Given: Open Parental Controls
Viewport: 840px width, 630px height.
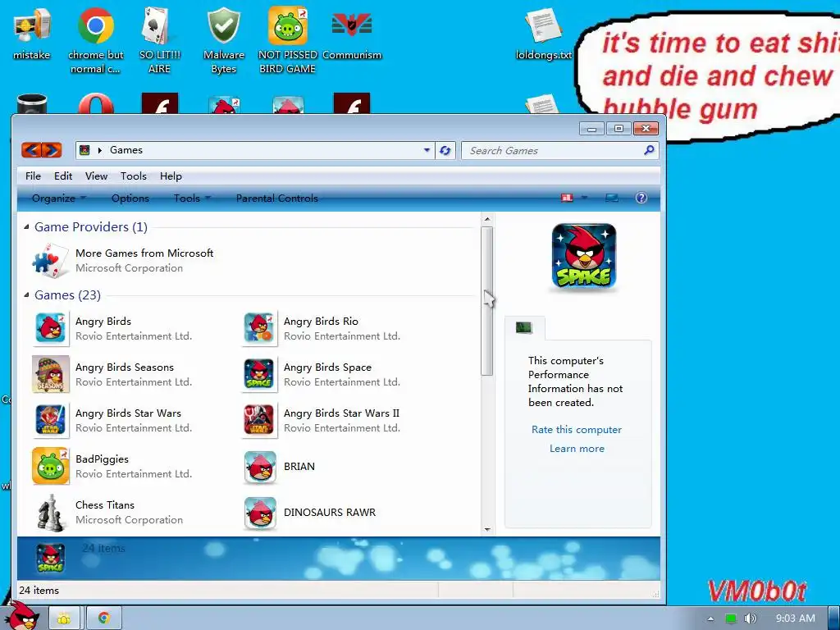Looking at the screenshot, I should (x=277, y=199).
